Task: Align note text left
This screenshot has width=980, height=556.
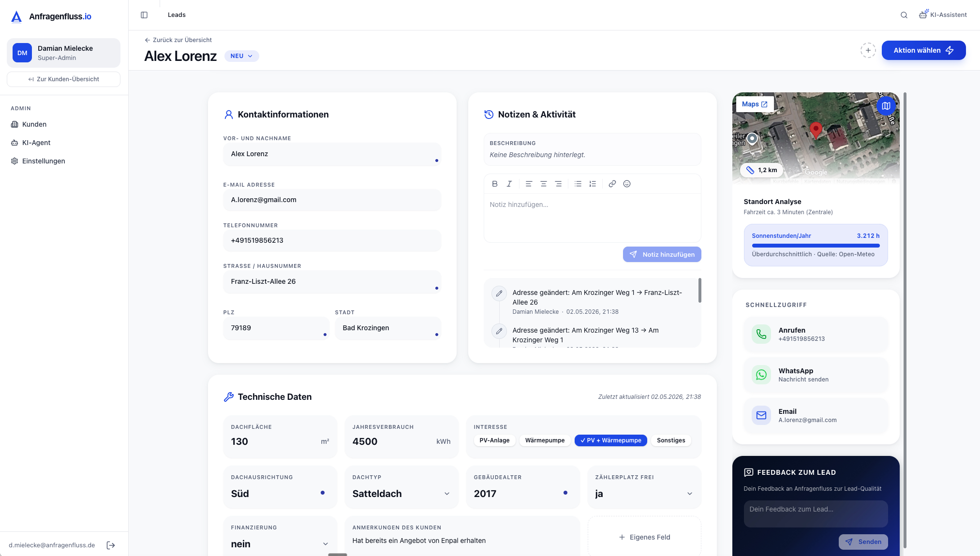Action: pos(529,184)
